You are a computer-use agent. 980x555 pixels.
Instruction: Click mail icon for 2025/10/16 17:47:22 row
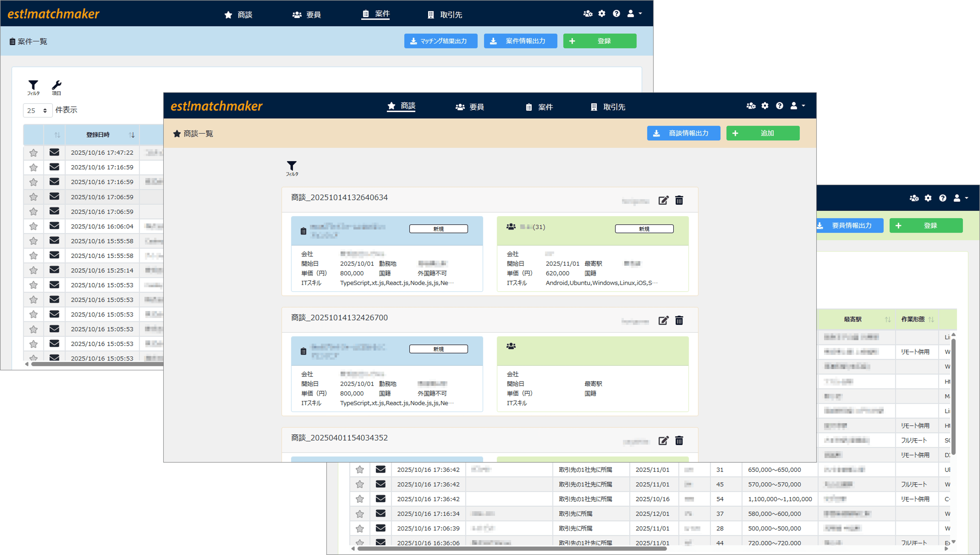tap(54, 152)
